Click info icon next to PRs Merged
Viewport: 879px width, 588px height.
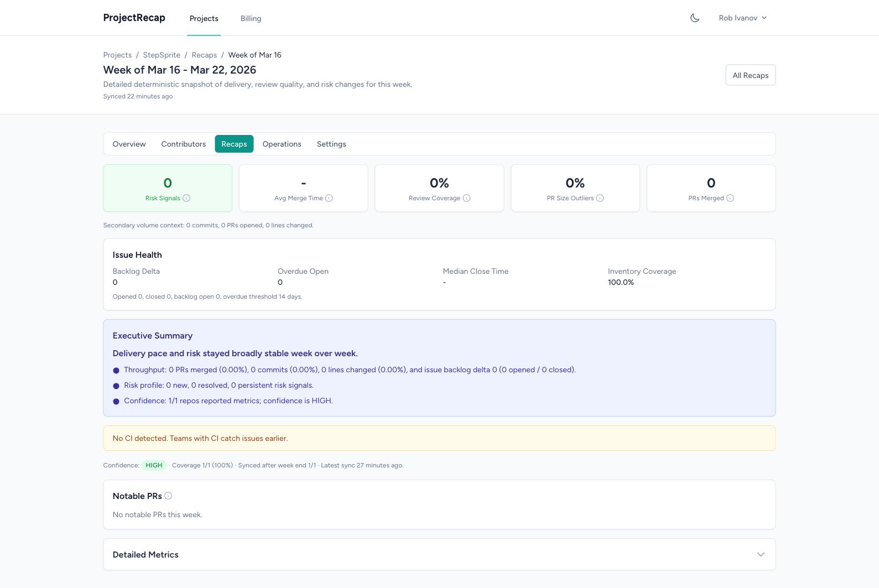(x=730, y=198)
